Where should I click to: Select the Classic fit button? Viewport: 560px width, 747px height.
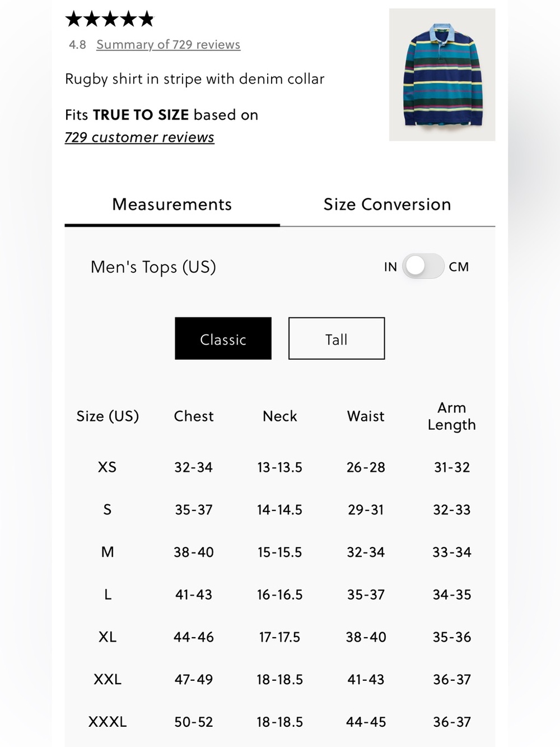click(223, 338)
